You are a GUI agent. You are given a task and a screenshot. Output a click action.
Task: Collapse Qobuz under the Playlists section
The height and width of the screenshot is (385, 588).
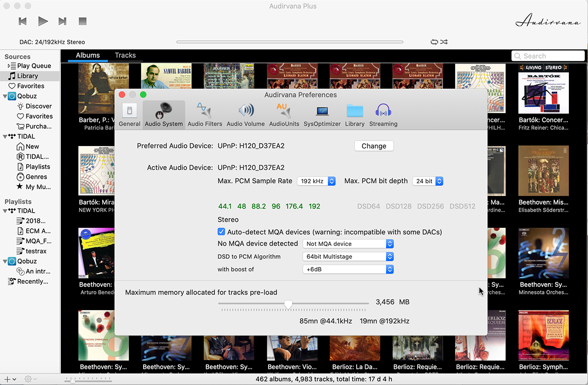5,261
